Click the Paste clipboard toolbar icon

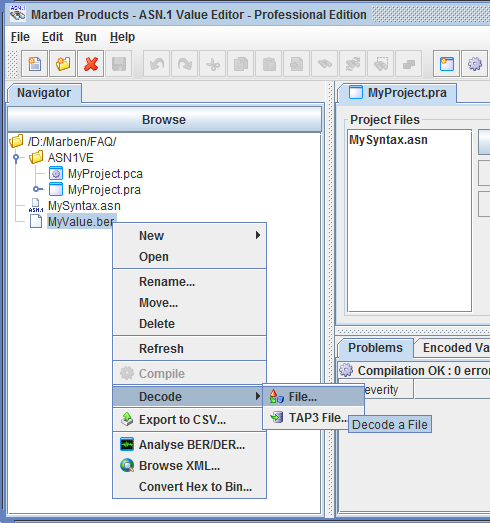269,64
